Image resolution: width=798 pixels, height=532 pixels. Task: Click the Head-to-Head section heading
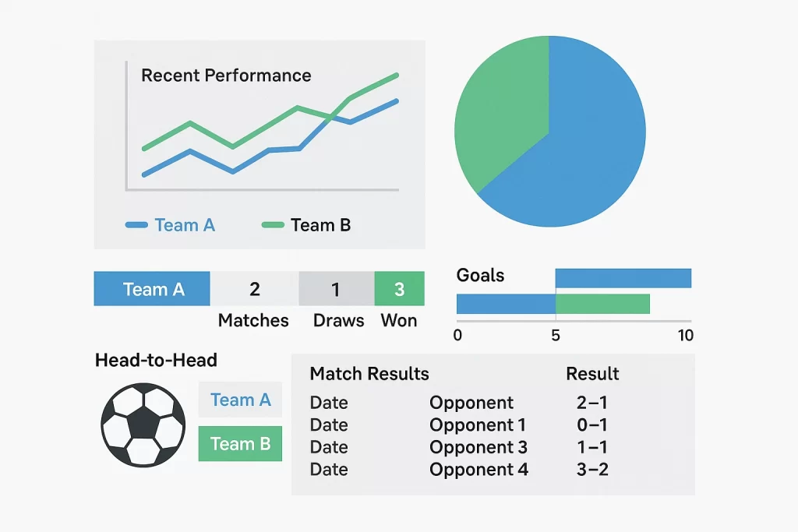pos(156,360)
